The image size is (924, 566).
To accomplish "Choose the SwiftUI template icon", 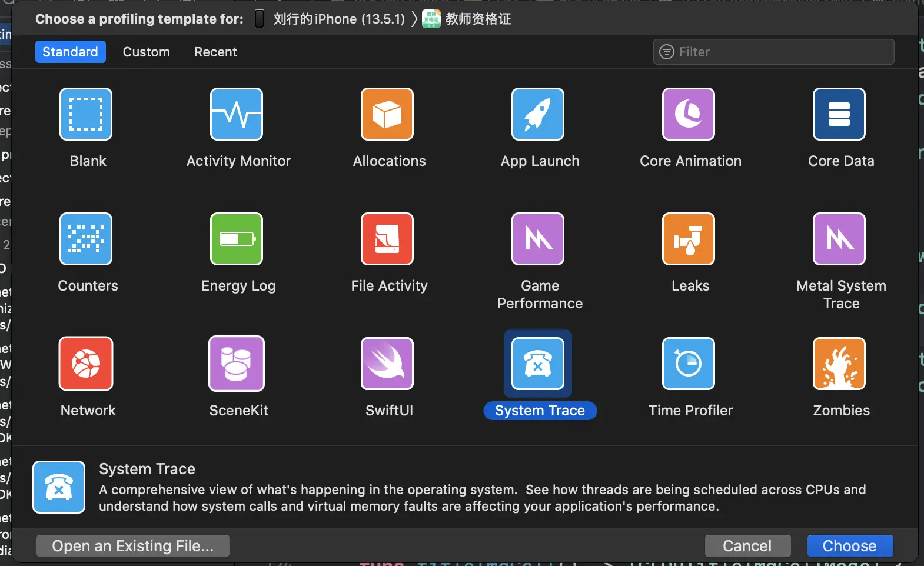I will click(387, 364).
